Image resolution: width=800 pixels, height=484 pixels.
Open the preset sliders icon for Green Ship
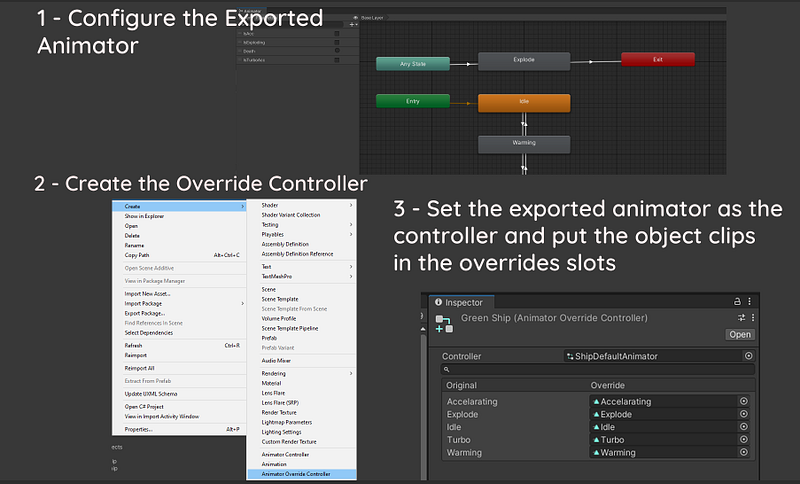(x=741, y=317)
